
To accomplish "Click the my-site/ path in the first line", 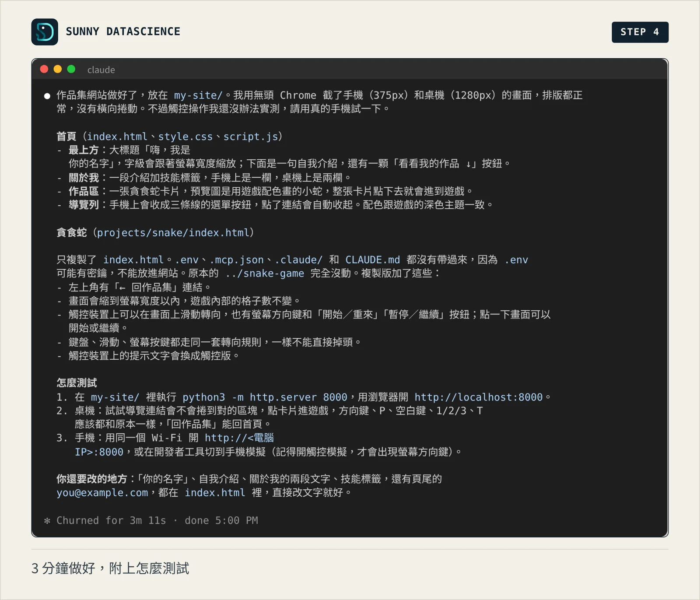I will point(198,95).
